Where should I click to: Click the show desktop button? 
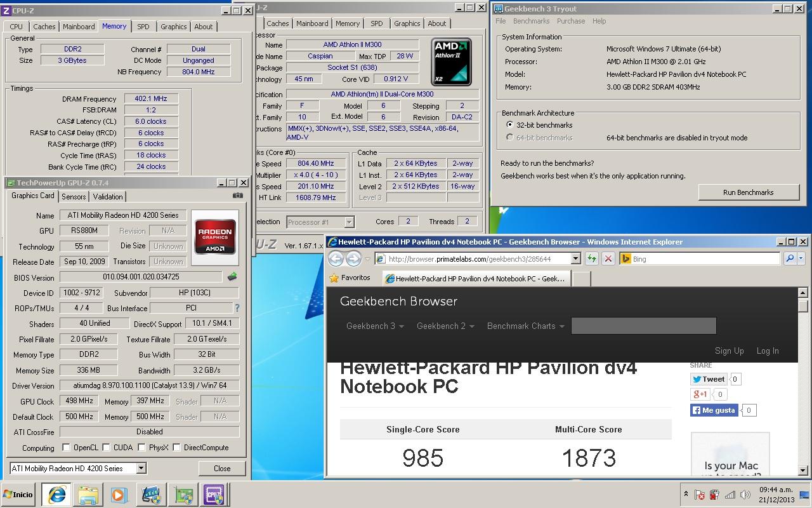[805, 495]
